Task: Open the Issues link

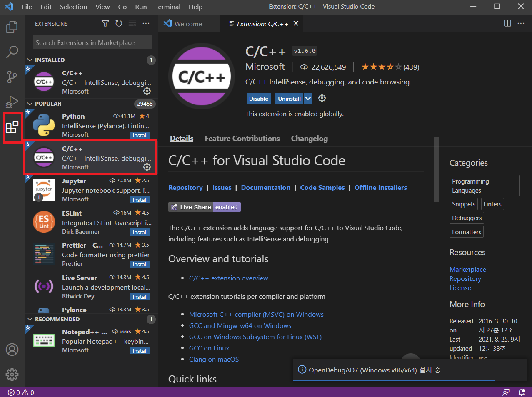Action: [x=222, y=188]
